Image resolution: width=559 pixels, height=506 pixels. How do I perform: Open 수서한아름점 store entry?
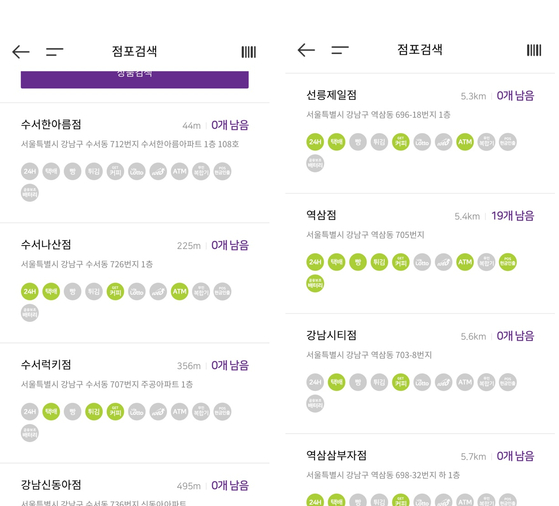[x=135, y=163]
